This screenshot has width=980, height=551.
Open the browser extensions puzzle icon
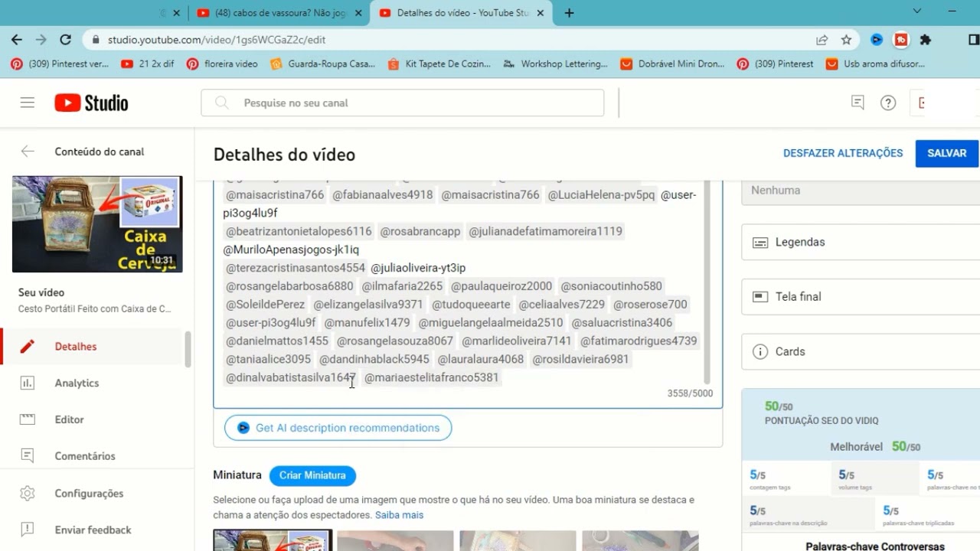click(x=926, y=40)
